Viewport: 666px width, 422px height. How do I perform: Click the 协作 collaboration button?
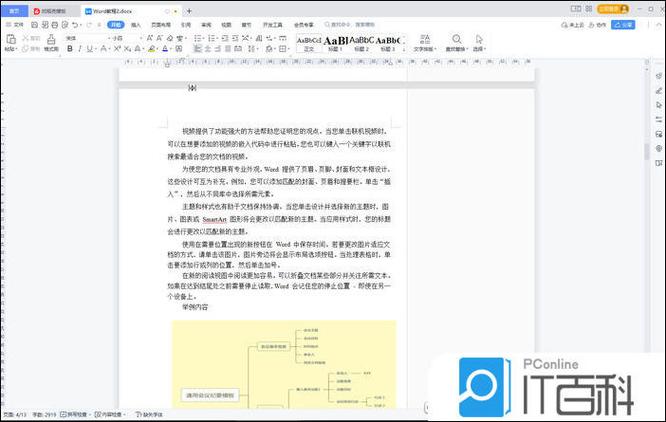tap(597, 25)
